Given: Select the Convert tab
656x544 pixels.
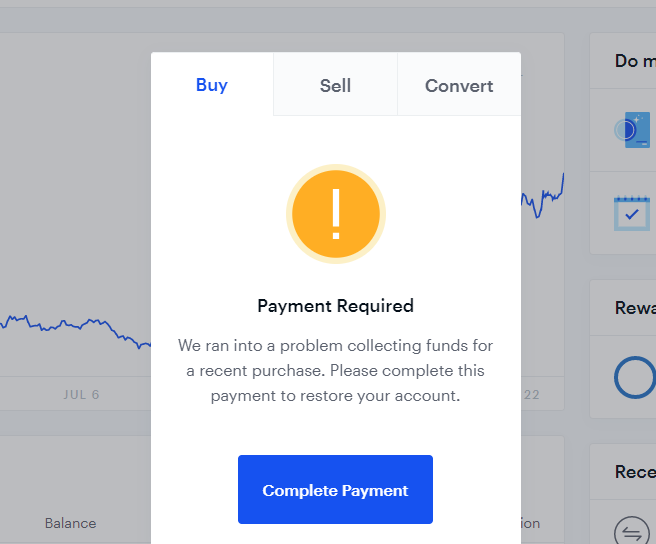Looking at the screenshot, I should (459, 85).
